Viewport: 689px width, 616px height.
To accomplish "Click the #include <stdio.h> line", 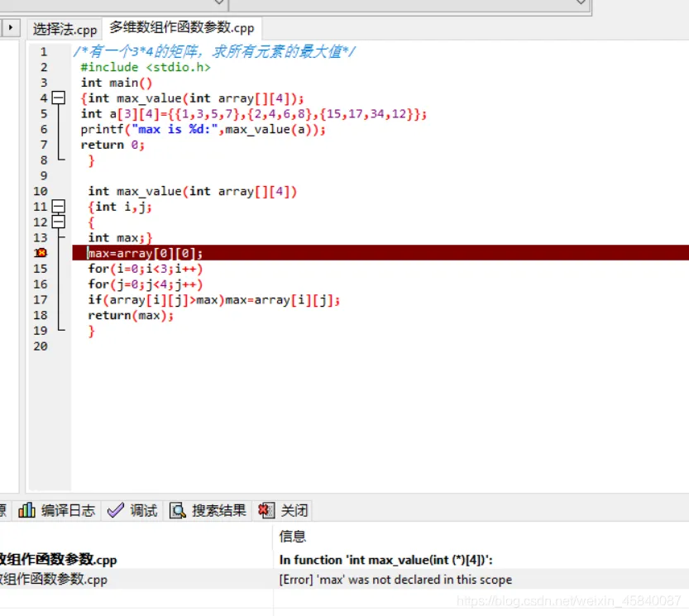I will pos(146,67).
